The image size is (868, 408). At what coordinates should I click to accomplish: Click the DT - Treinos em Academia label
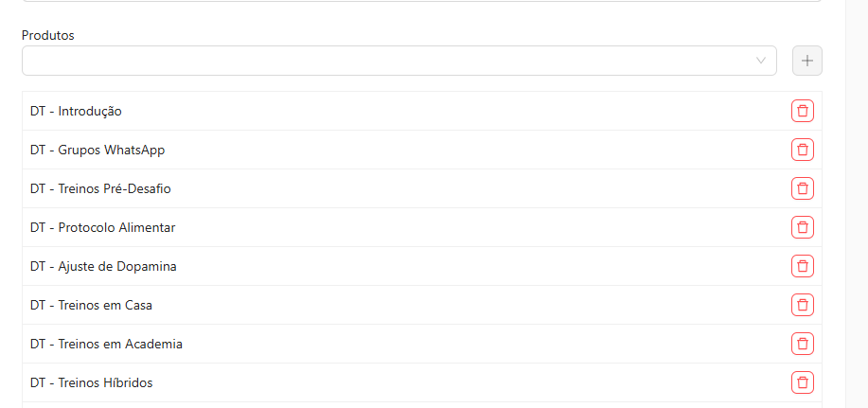click(106, 344)
